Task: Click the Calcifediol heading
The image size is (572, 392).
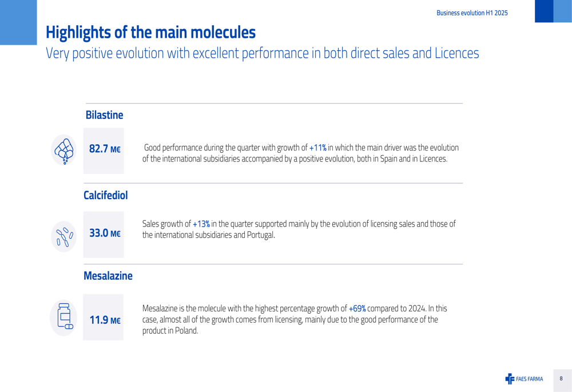Action: (x=106, y=195)
